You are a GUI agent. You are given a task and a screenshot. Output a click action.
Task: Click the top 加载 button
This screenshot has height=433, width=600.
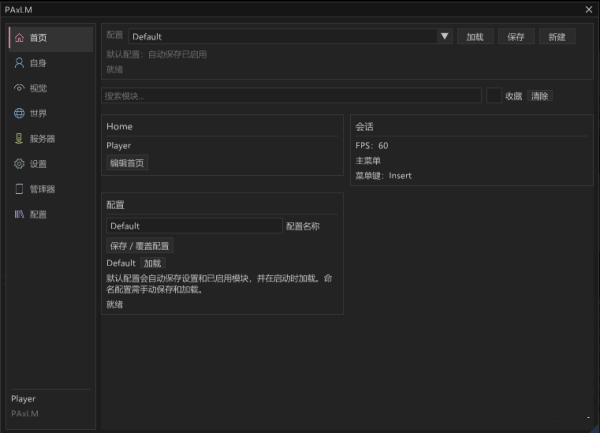475,37
